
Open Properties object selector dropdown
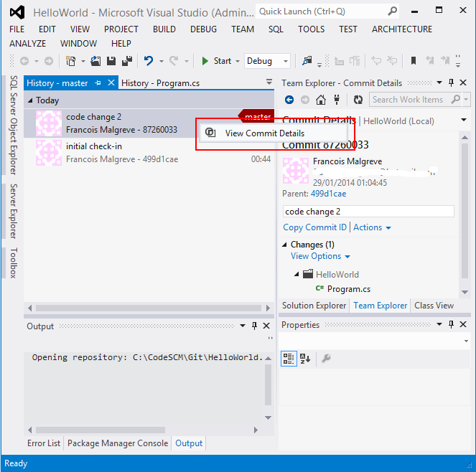(x=466, y=341)
